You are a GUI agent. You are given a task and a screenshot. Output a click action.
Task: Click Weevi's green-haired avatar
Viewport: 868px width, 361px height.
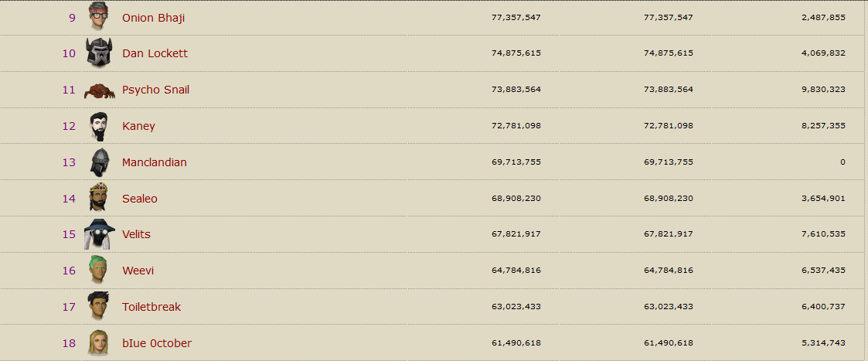click(x=99, y=271)
